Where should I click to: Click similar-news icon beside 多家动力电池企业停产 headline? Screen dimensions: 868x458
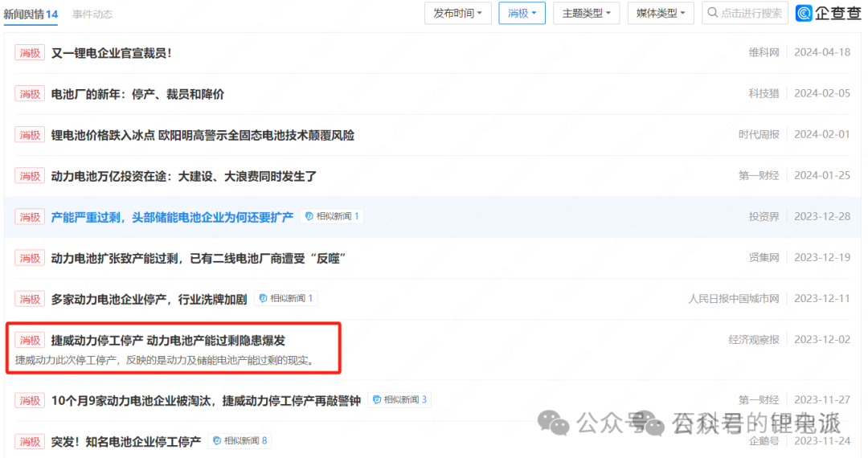click(263, 299)
